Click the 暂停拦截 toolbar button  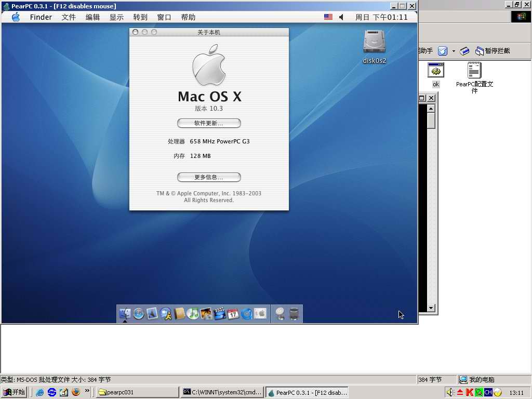[493, 51]
